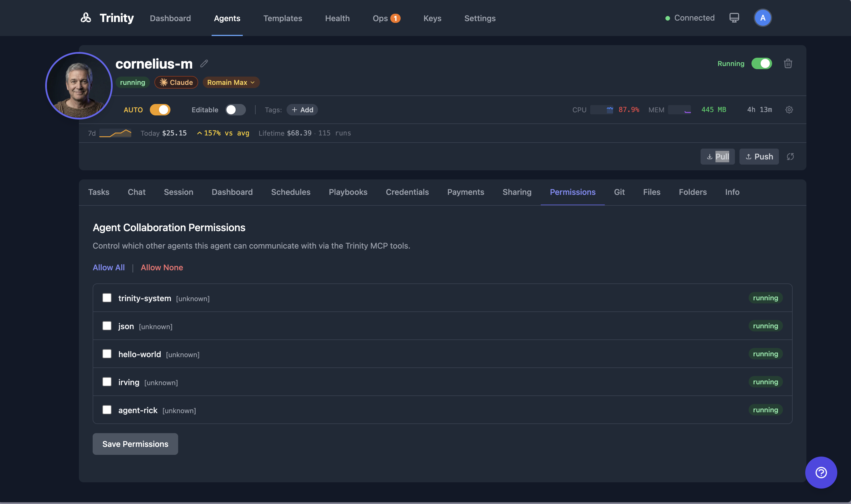Click the green running status badge under name
Image resolution: width=851 pixels, height=504 pixels.
click(x=133, y=82)
